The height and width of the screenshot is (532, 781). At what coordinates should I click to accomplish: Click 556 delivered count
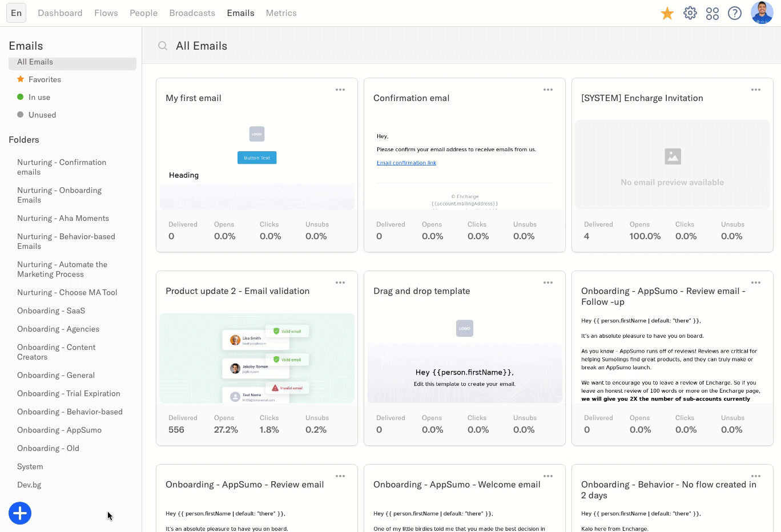(x=176, y=430)
